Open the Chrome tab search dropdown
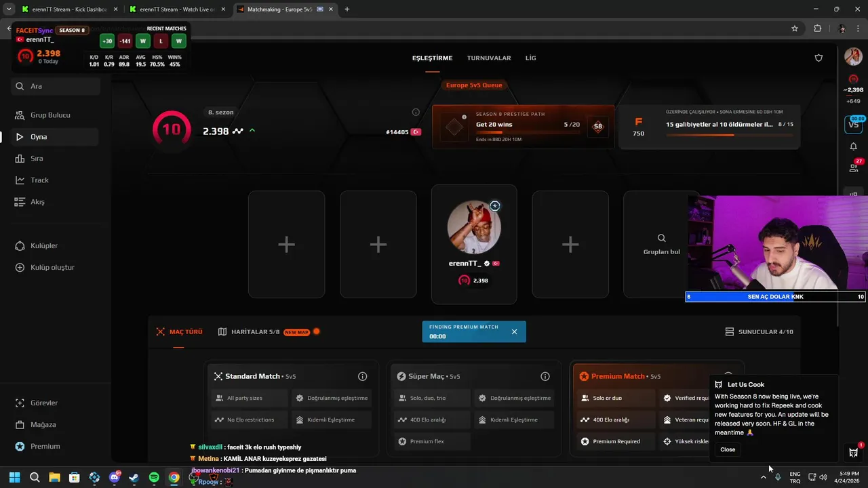 tap(9, 9)
